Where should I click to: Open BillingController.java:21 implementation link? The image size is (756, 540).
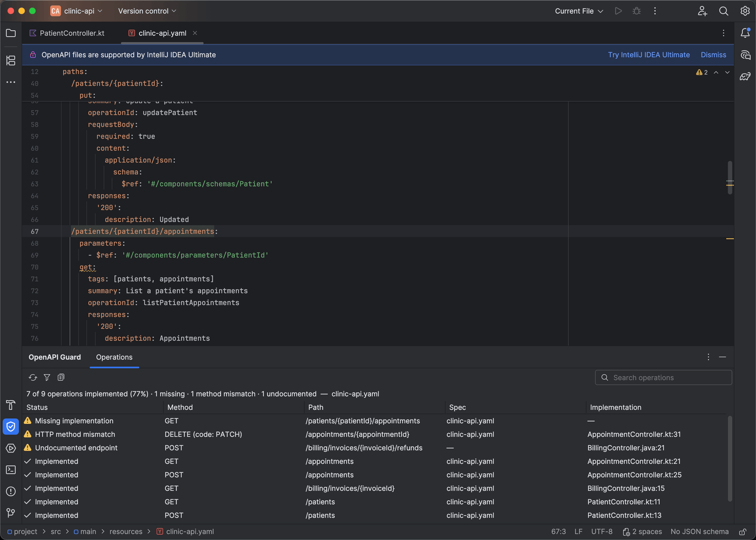tap(626, 448)
